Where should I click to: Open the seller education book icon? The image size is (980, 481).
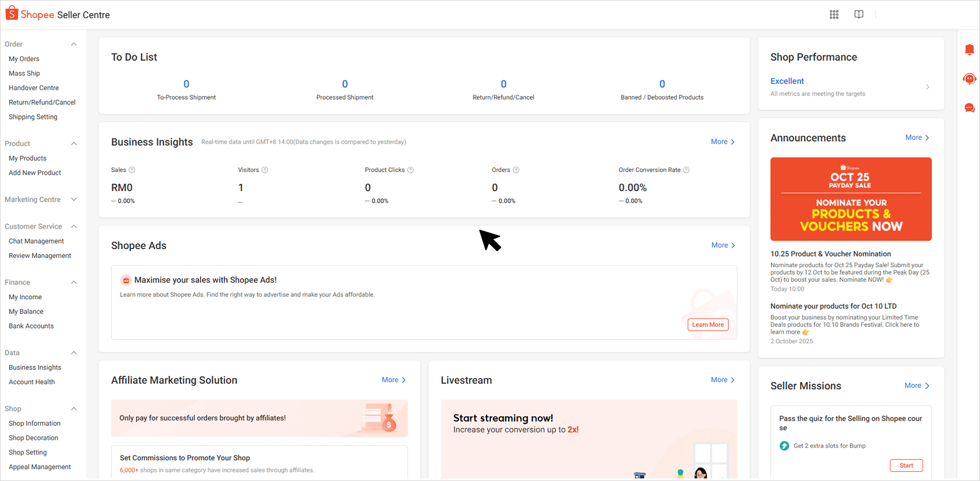858,15
